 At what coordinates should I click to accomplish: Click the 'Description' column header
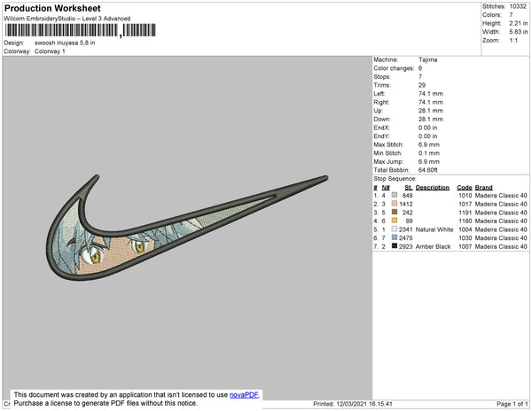(433, 188)
